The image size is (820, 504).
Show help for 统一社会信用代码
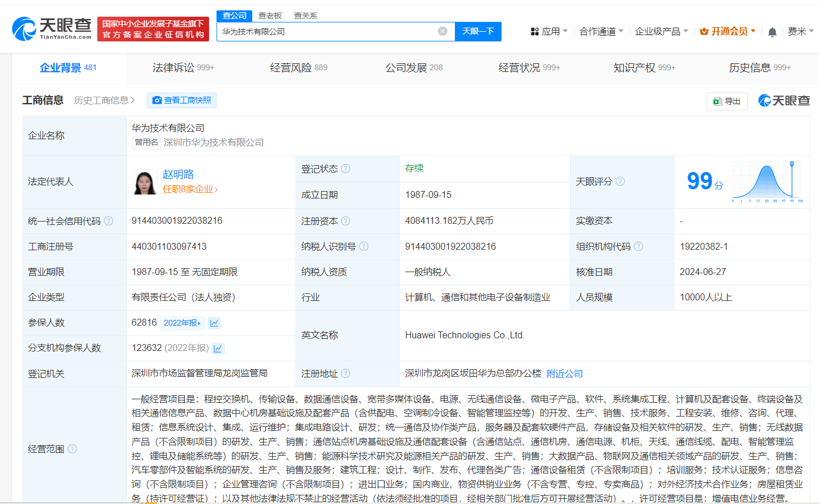109,221
